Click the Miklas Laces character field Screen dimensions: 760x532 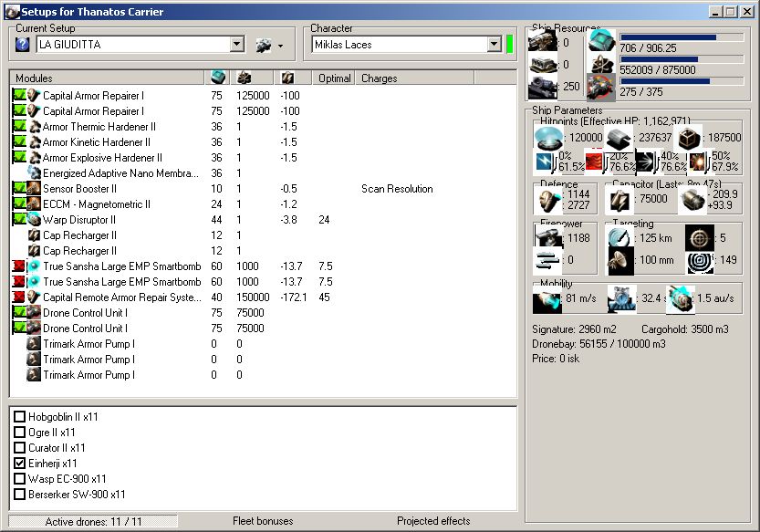coord(400,45)
